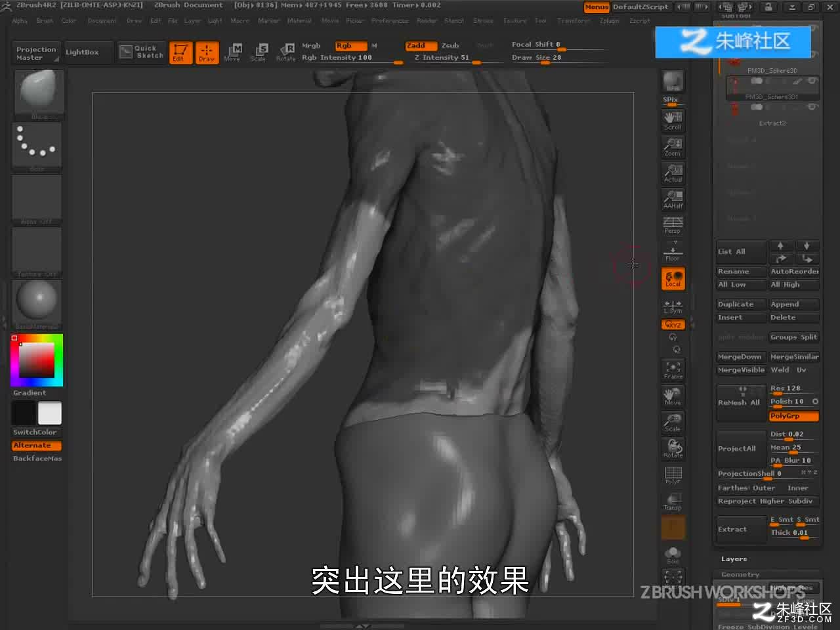Open the Stroke menu
This screenshot has height=630, width=840.
483,21
